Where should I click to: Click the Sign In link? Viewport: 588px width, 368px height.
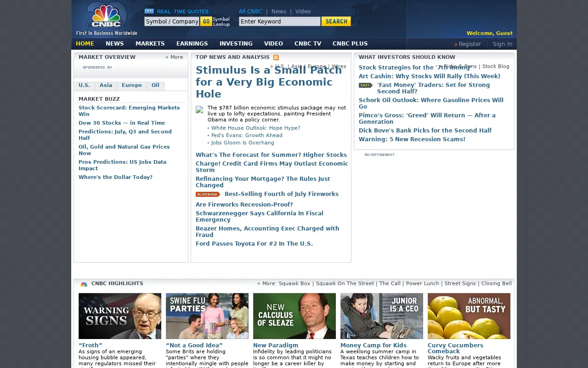point(503,44)
